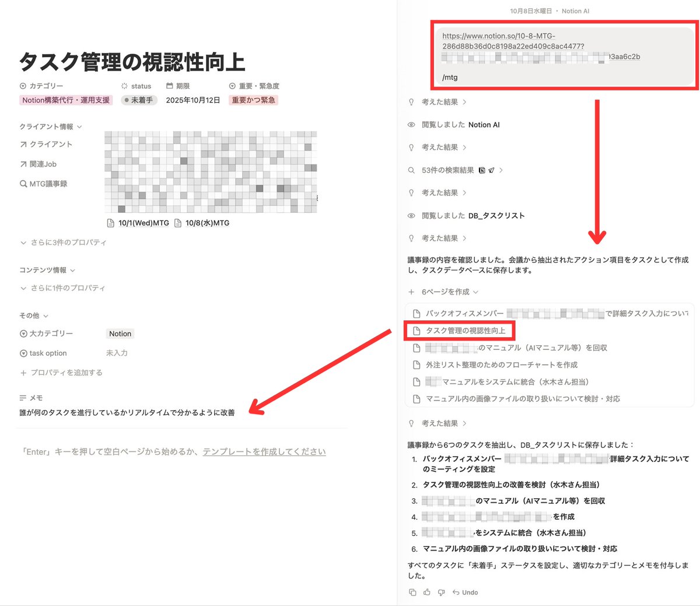Change the 未着手 status value
Viewport: 700px width, 606px height.
pos(139,100)
